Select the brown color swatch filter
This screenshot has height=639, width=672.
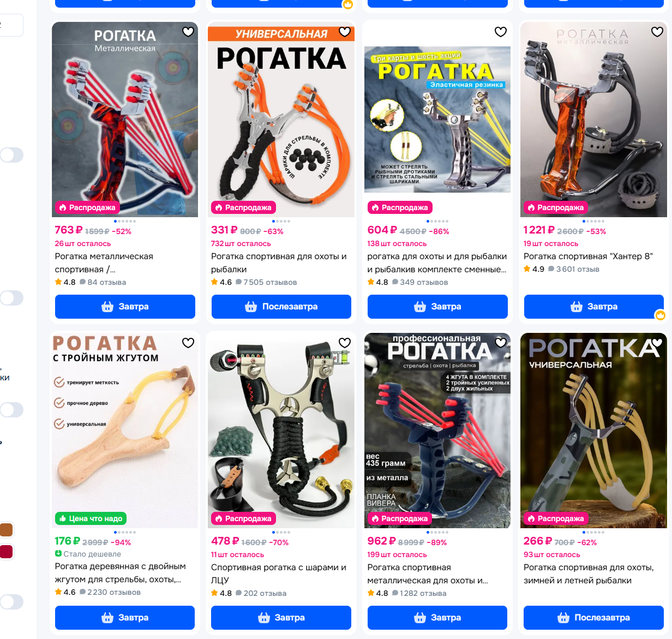tap(6, 529)
